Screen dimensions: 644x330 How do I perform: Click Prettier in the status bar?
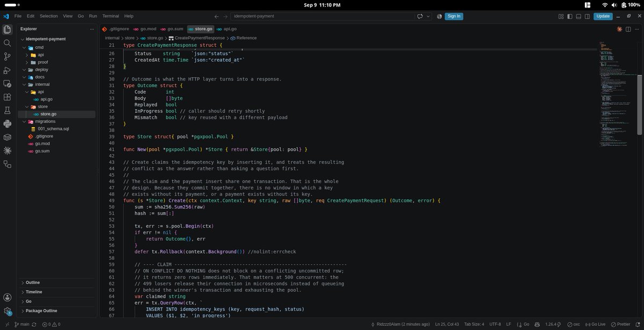[620, 325]
